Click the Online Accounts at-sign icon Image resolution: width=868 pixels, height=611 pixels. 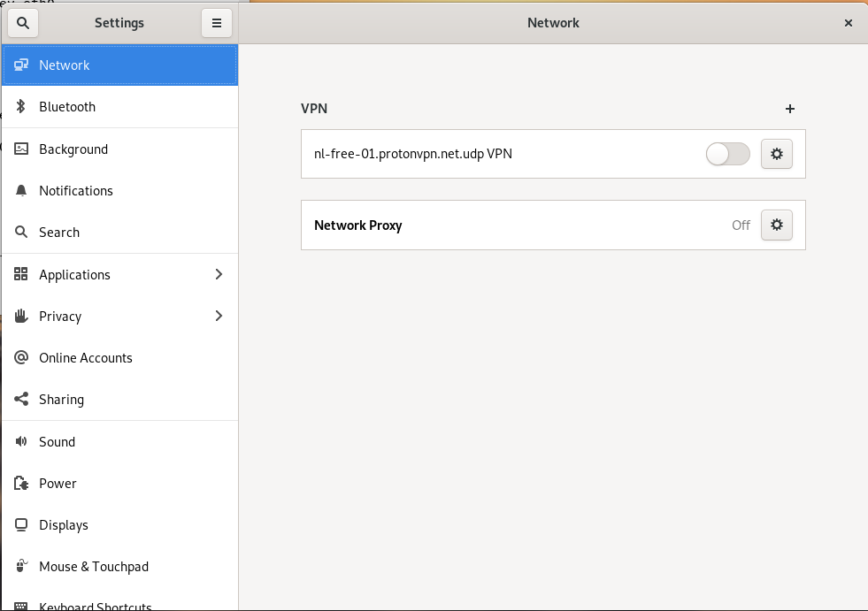click(x=21, y=357)
